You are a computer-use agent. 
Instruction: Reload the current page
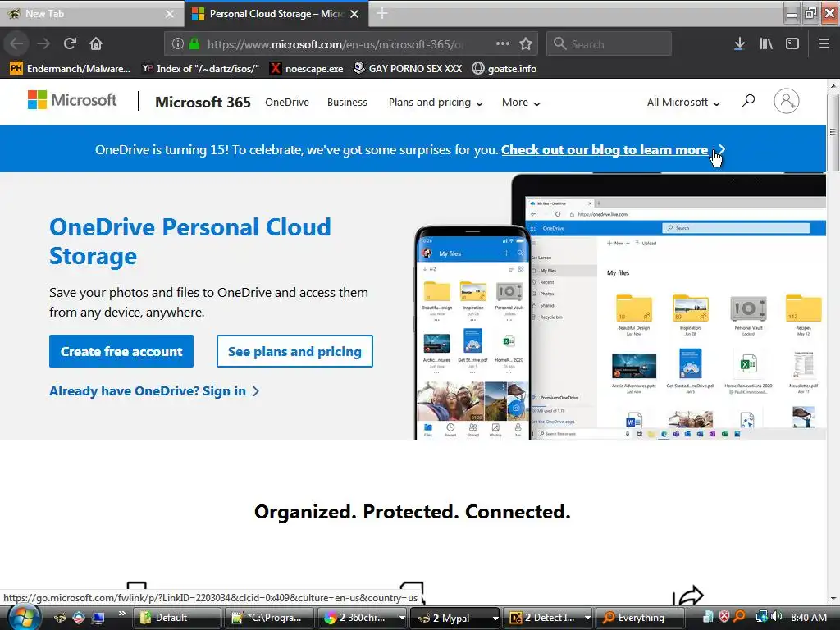click(x=70, y=44)
